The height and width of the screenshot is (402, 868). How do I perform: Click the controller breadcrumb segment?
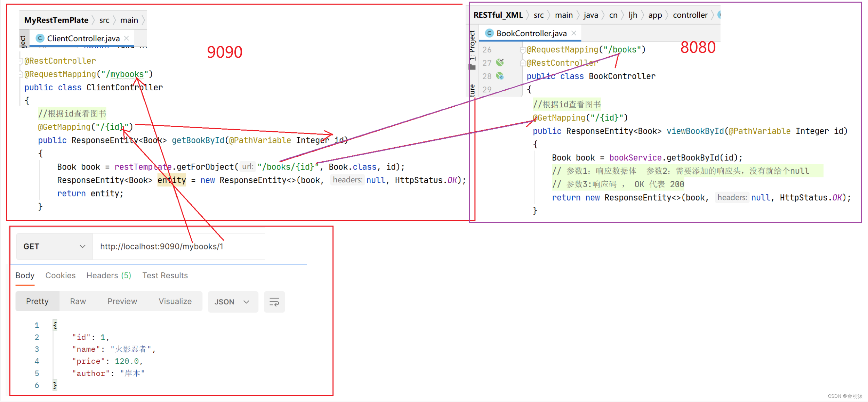coord(690,15)
